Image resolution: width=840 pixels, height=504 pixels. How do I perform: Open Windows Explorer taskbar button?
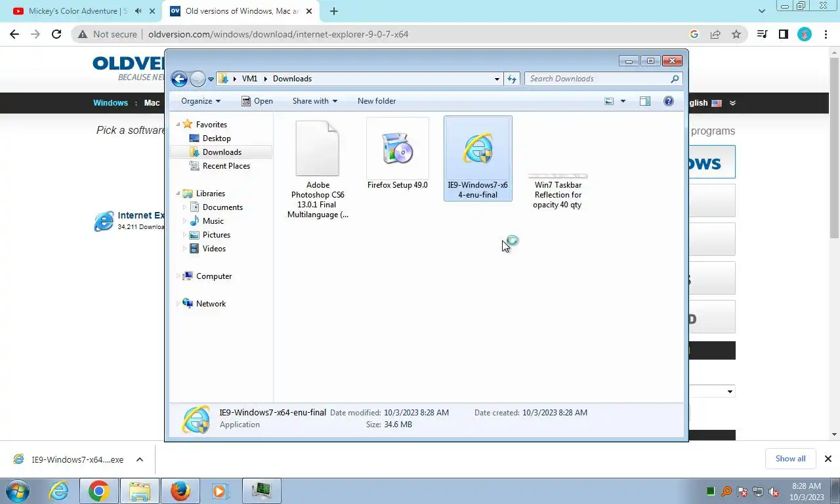coord(139,491)
